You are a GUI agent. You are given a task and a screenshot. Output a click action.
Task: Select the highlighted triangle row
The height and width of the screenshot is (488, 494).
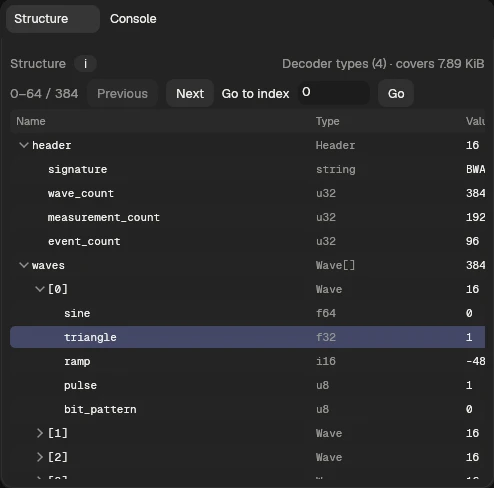(x=247, y=337)
